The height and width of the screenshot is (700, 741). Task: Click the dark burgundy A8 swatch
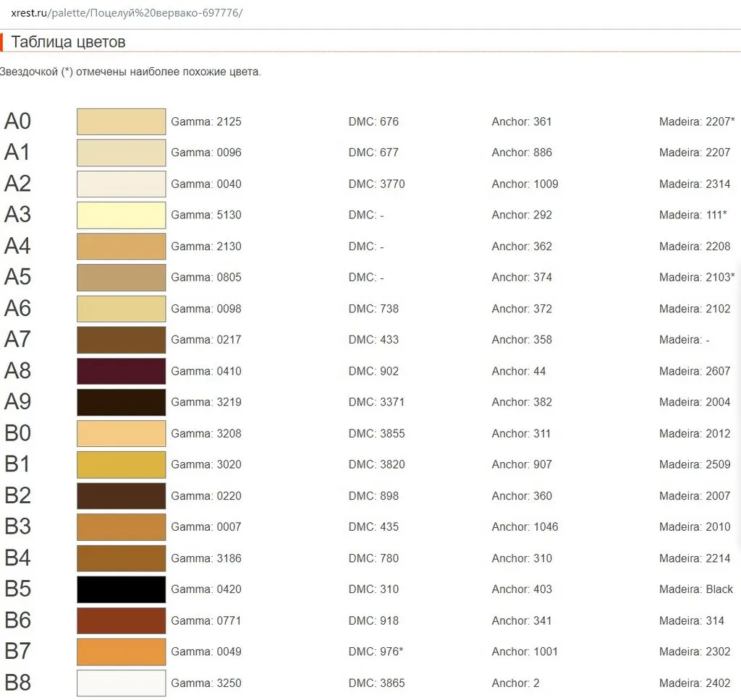click(121, 371)
